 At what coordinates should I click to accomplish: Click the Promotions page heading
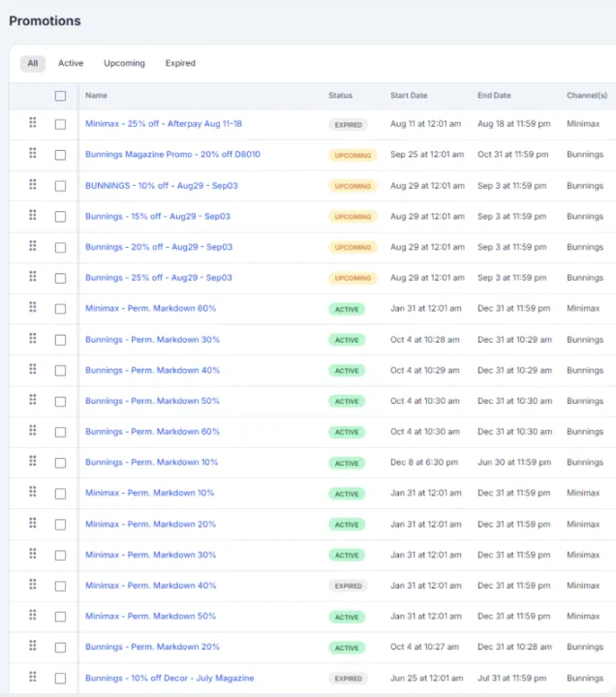45,21
